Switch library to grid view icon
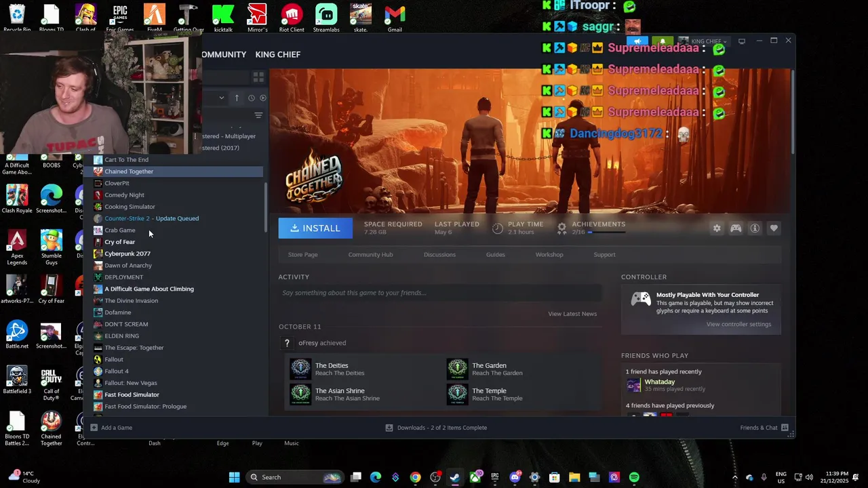 point(258,77)
